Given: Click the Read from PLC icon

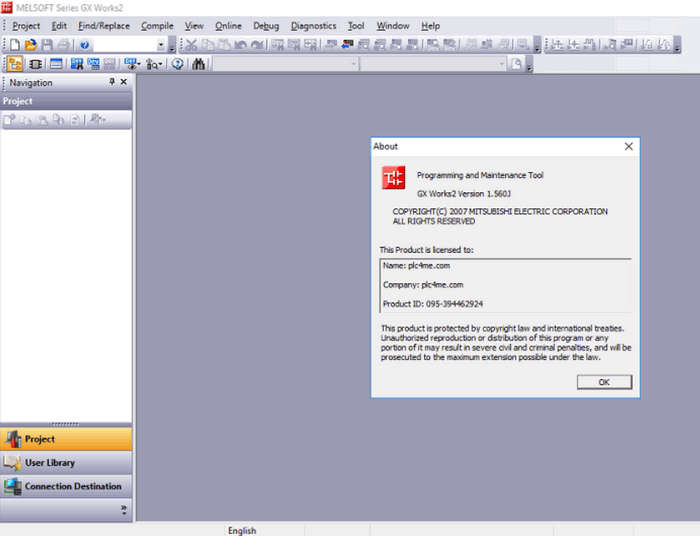Looking at the screenshot, I should [347, 45].
